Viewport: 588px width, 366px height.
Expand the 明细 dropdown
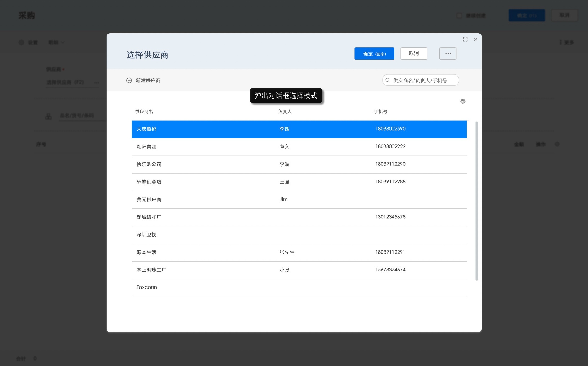[56, 42]
